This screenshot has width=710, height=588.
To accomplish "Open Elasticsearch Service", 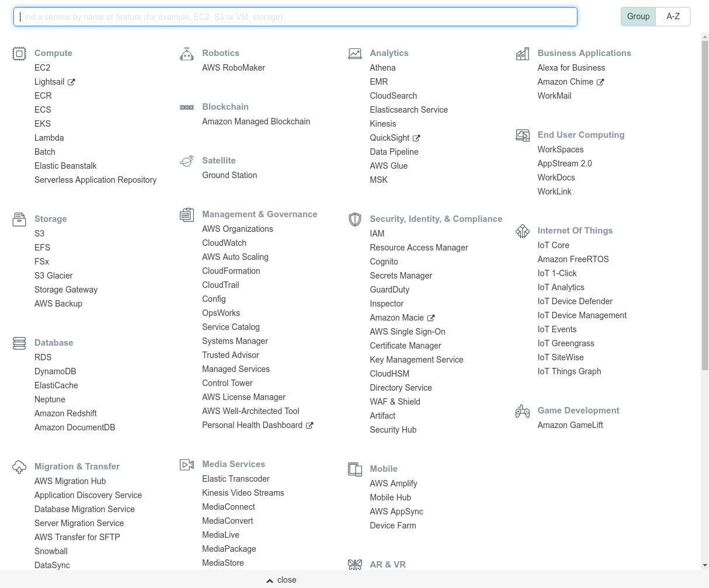I will click(409, 110).
